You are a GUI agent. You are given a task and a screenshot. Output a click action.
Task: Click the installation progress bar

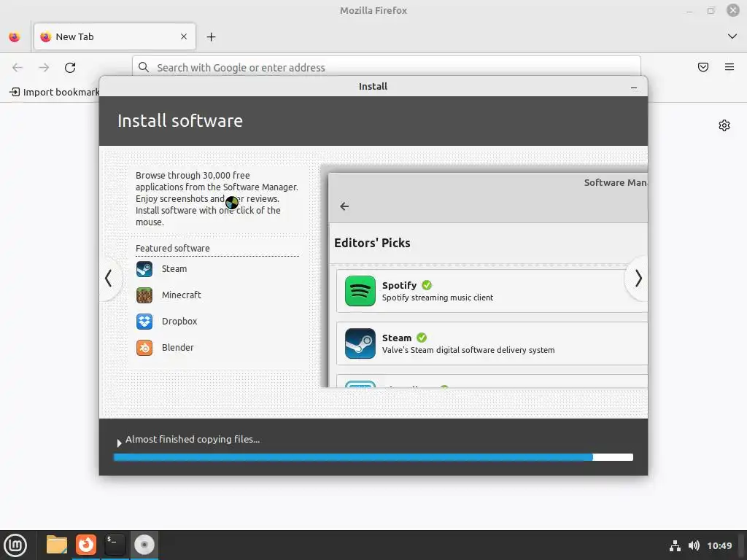[x=373, y=457]
